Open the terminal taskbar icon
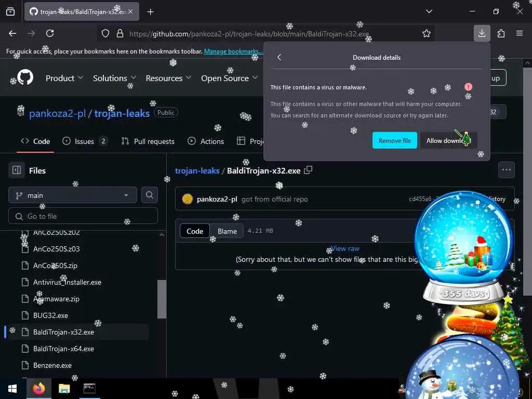Image resolution: width=532 pixels, height=399 pixels. pos(89,389)
